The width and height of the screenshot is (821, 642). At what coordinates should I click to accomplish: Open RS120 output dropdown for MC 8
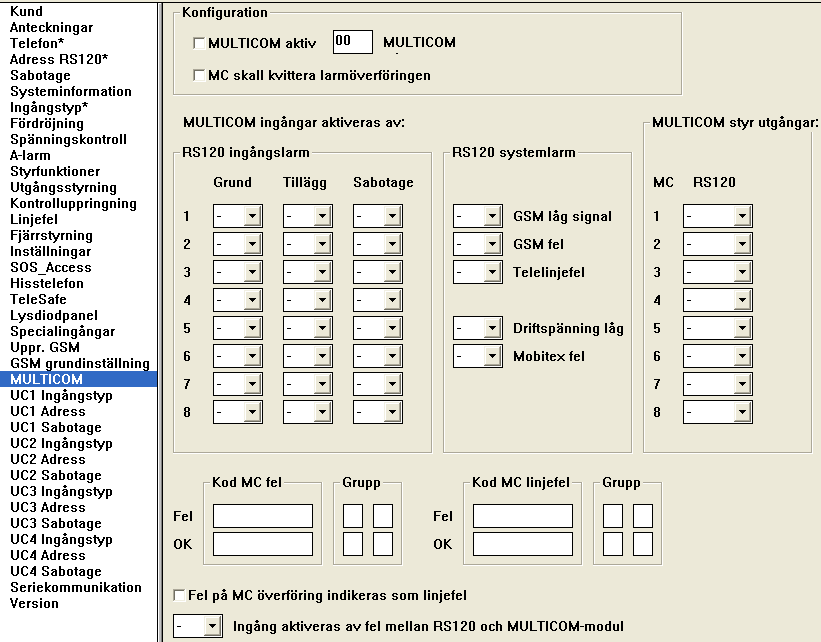coord(718,412)
